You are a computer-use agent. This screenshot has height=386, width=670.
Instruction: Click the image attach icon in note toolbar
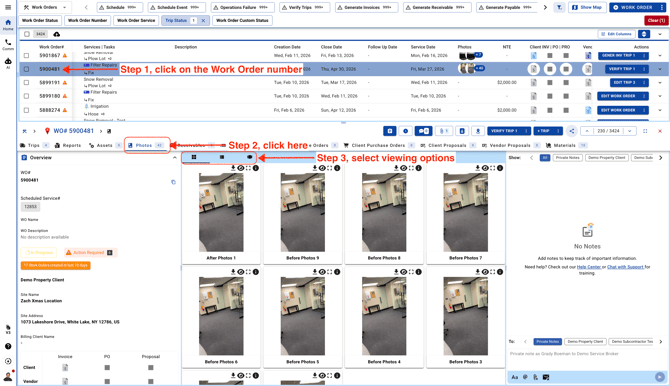(546, 377)
